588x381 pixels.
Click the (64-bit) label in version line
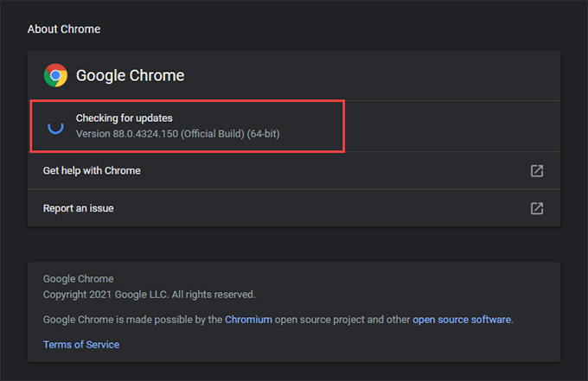[x=262, y=134]
